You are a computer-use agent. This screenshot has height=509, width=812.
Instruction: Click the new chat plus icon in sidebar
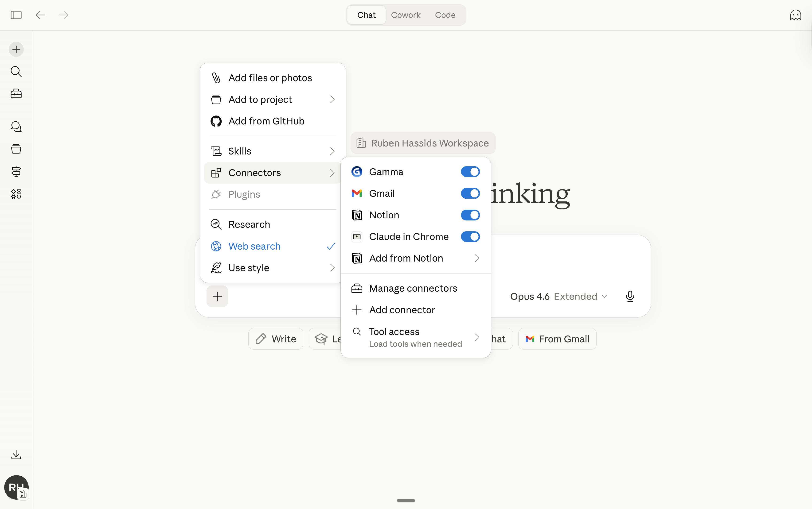click(16, 50)
